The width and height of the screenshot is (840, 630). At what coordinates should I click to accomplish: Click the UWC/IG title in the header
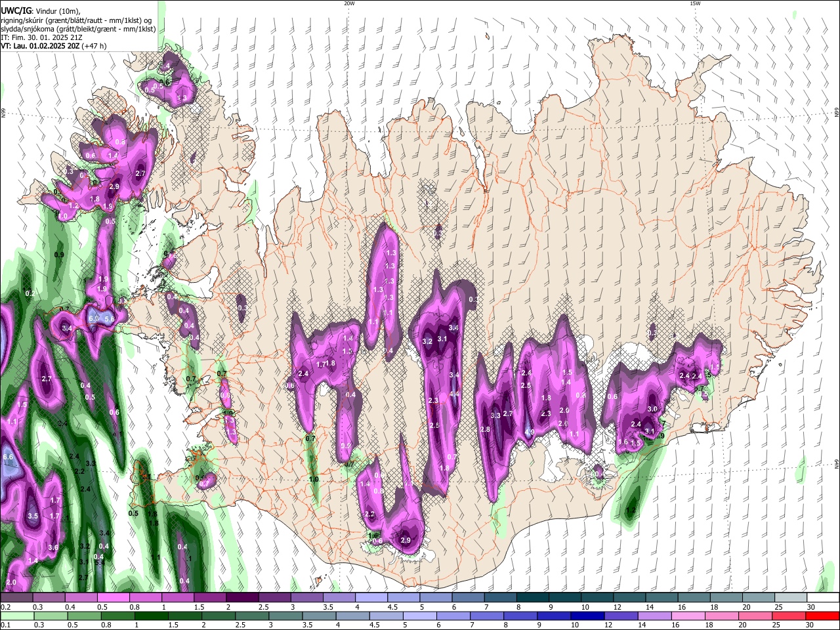pyautogui.click(x=16, y=10)
